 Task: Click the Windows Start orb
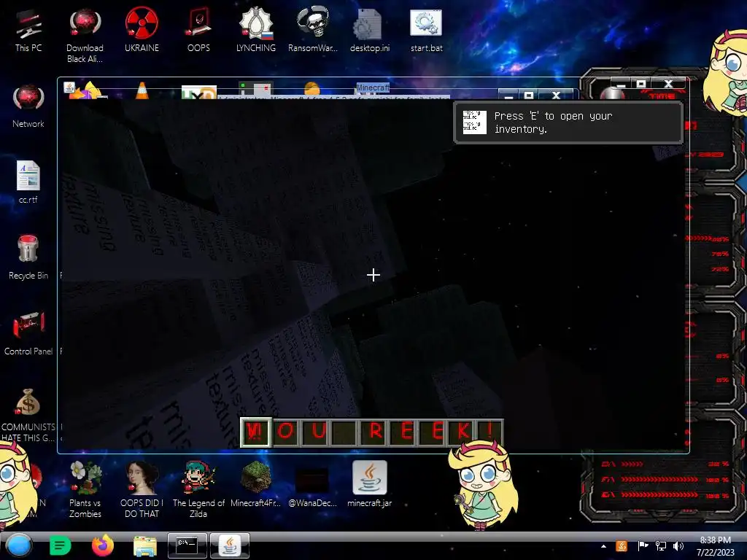[18, 545]
